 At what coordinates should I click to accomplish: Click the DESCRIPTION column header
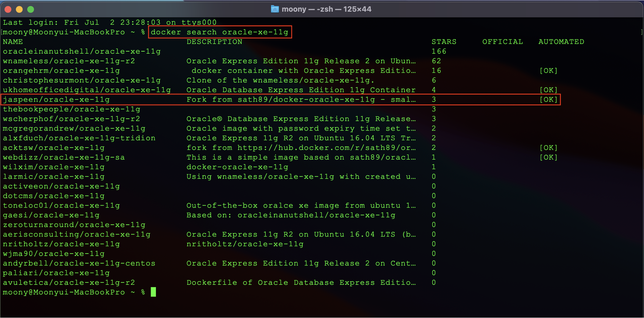(x=214, y=42)
